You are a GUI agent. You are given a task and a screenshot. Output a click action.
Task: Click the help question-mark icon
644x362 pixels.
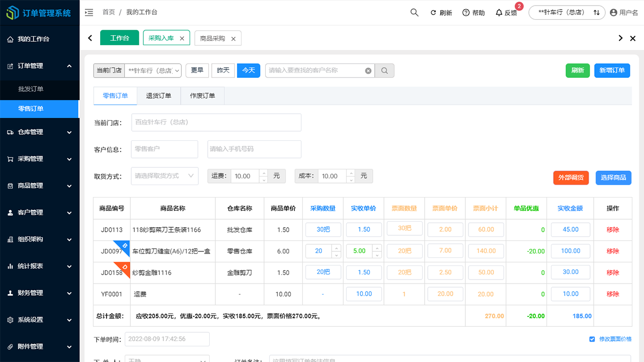click(x=465, y=12)
